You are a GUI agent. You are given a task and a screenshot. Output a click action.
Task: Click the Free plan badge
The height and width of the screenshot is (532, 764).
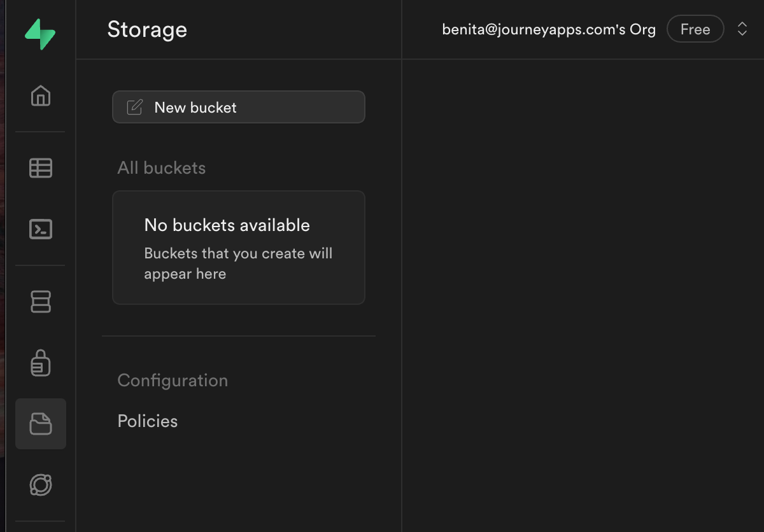(695, 29)
